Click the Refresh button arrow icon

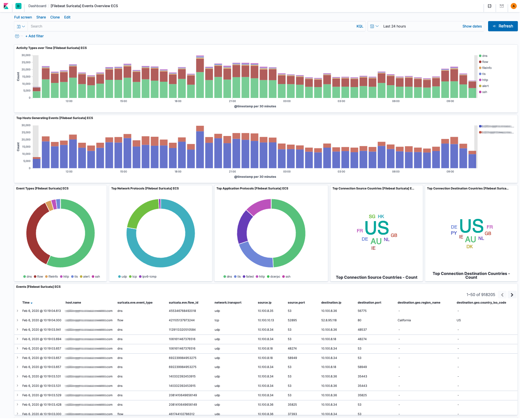tap(494, 26)
